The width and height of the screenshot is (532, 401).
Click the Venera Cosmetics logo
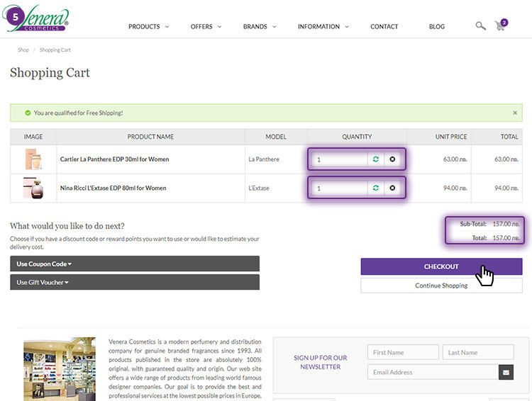35,18
